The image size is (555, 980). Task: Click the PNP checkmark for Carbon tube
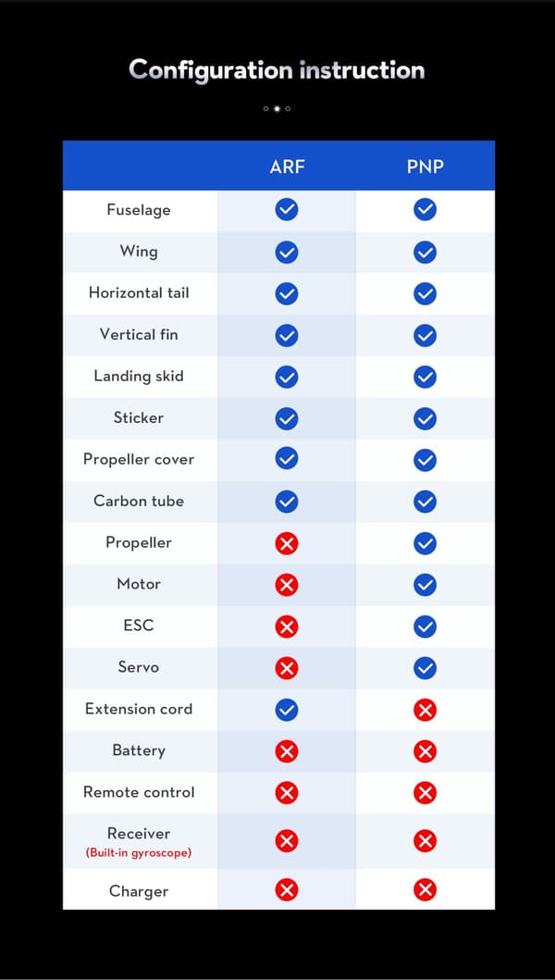425,502
